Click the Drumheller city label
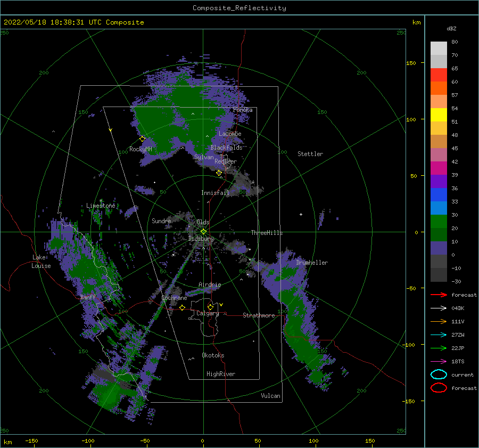Image resolution: width=479 pixels, height=448 pixels. click(312, 263)
